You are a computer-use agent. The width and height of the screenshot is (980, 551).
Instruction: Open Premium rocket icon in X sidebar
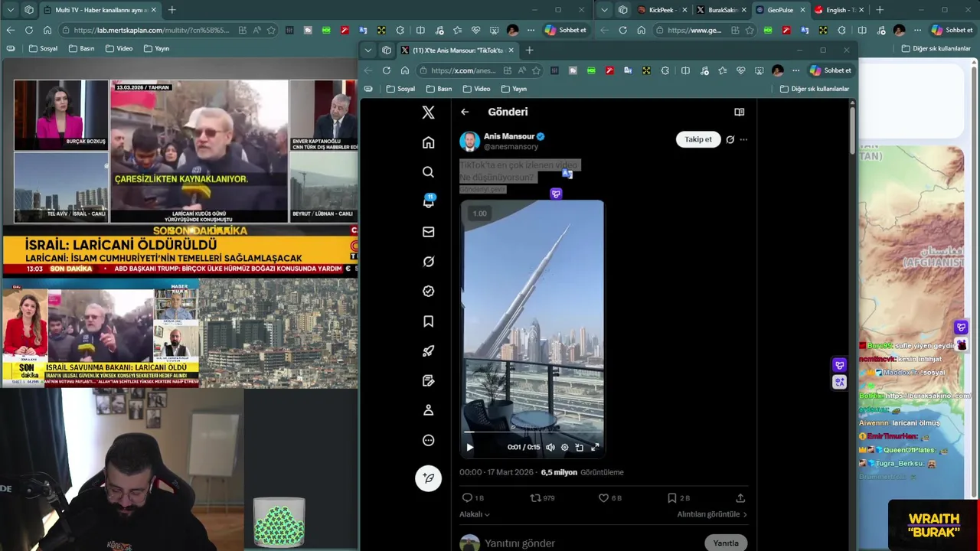click(428, 351)
